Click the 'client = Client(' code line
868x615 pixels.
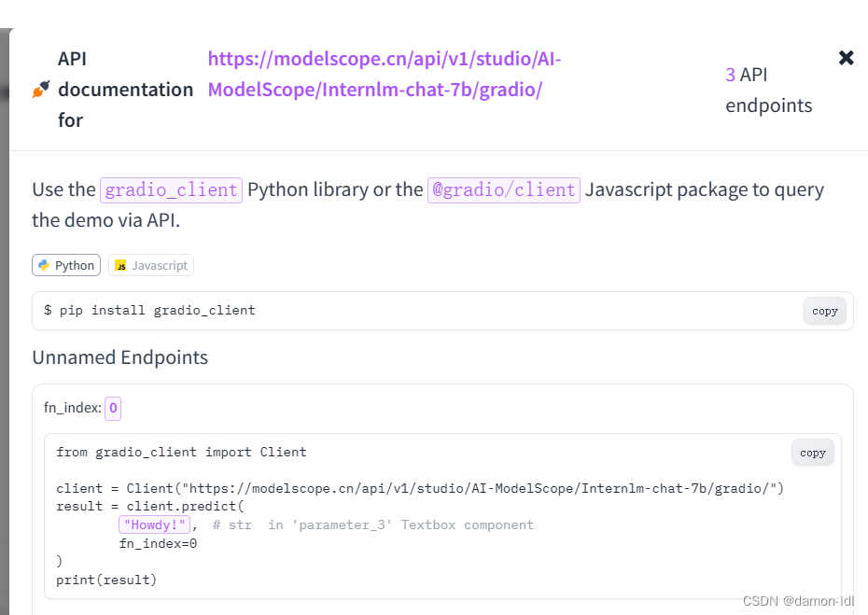(x=420, y=488)
